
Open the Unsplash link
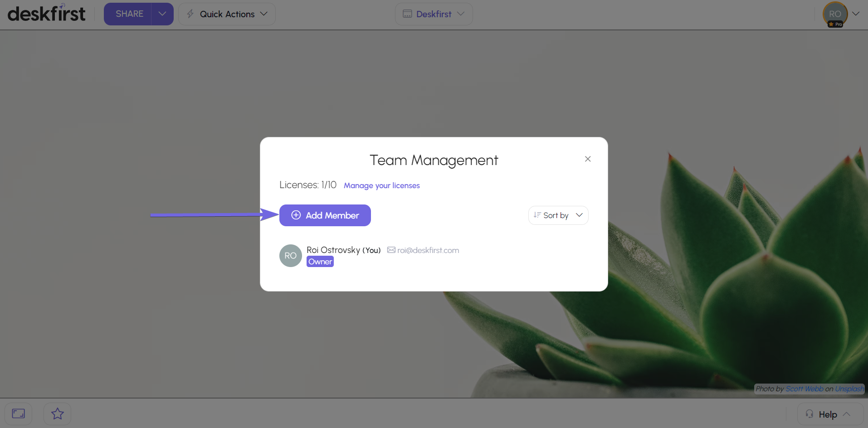[849, 389]
